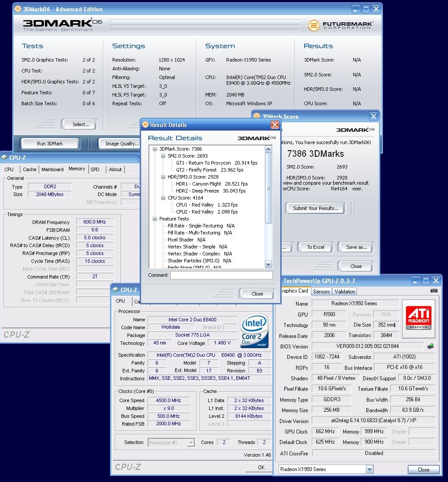Switch to the Validation tab in GPU-Z
This screenshot has height=482, width=448.
click(345, 291)
